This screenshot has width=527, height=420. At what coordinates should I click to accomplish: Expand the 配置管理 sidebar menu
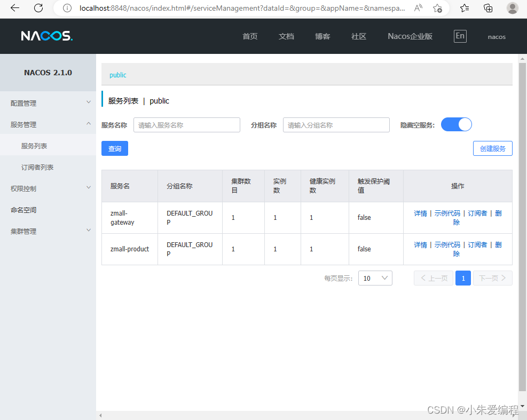[x=48, y=103]
